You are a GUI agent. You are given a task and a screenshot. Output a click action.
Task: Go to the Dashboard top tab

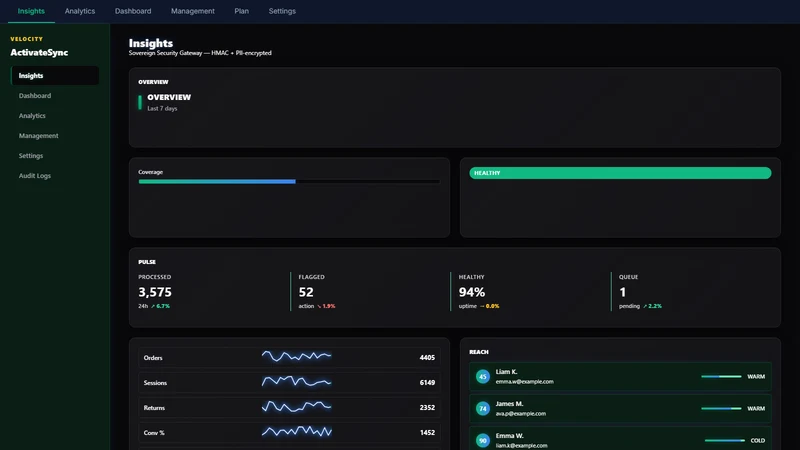pyautogui.click(x=133, y=11)
